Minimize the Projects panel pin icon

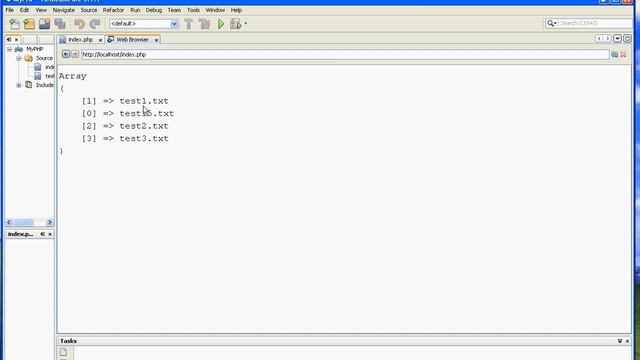pos(9,40)
